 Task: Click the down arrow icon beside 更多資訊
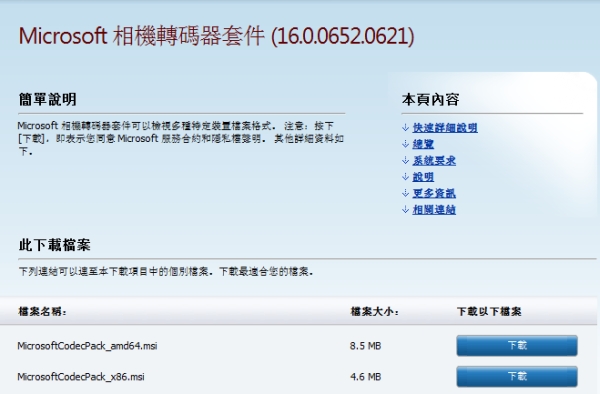point(406,194)
